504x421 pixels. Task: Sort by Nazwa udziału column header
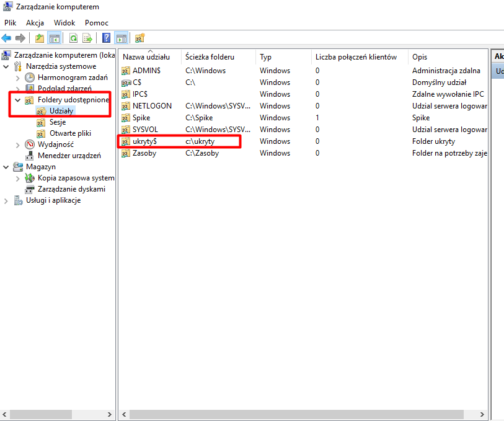(x=146, y=57)
